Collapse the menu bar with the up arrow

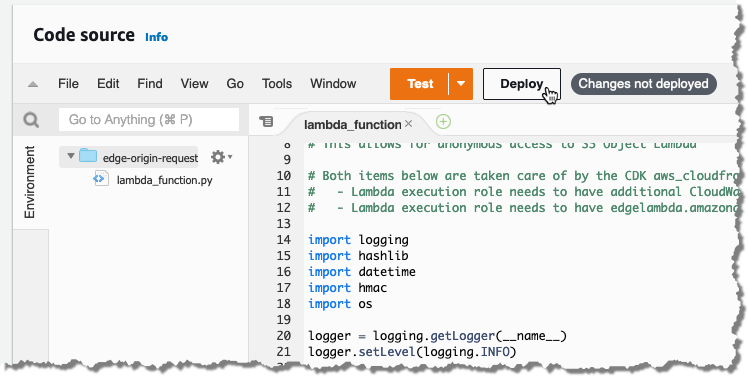click(32, 84)
